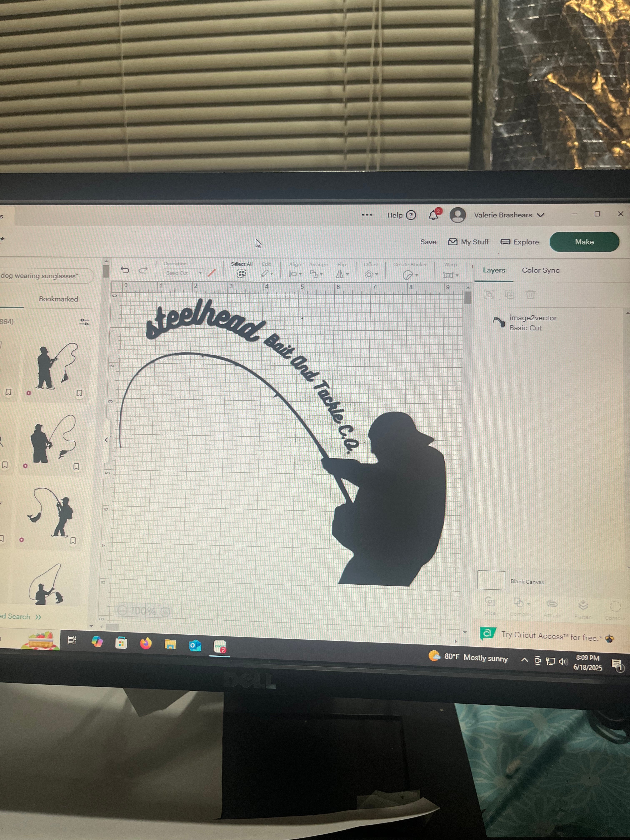
Task: Click the zoom out minus button
Action: tap(122, 611)
